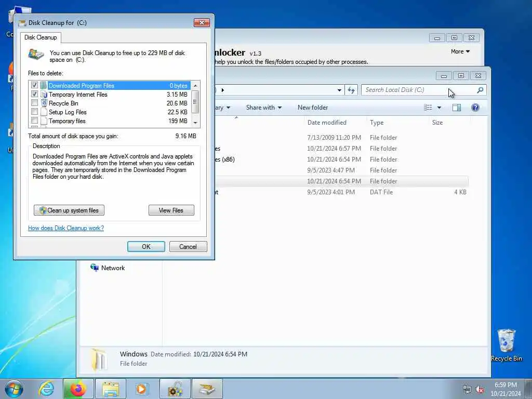Check the Temporary files checkbox
Screen dimensions: 532x399
coord(34,121)
